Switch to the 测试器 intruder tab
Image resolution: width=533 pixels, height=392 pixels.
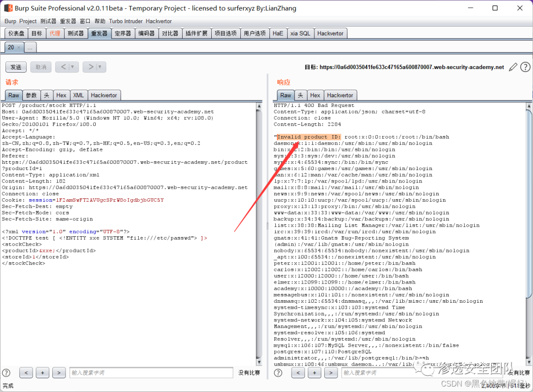[76, 34]
